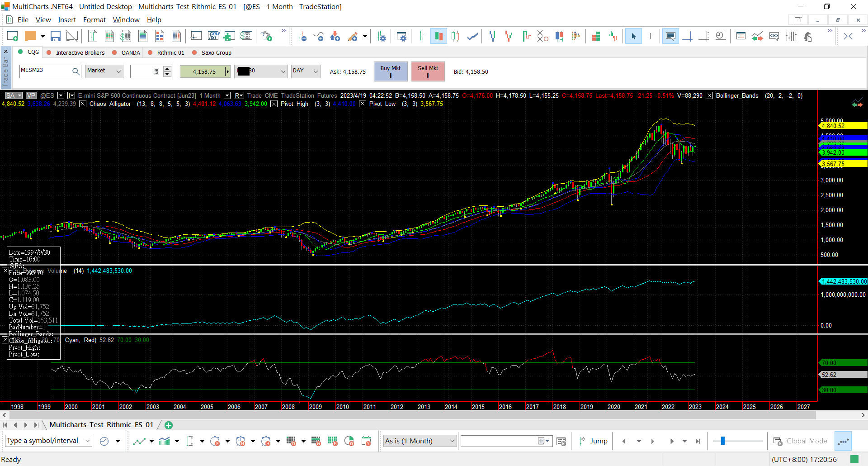Open Format Instruments gear icon
Screen dimensions: 868x466
(382, 37)
